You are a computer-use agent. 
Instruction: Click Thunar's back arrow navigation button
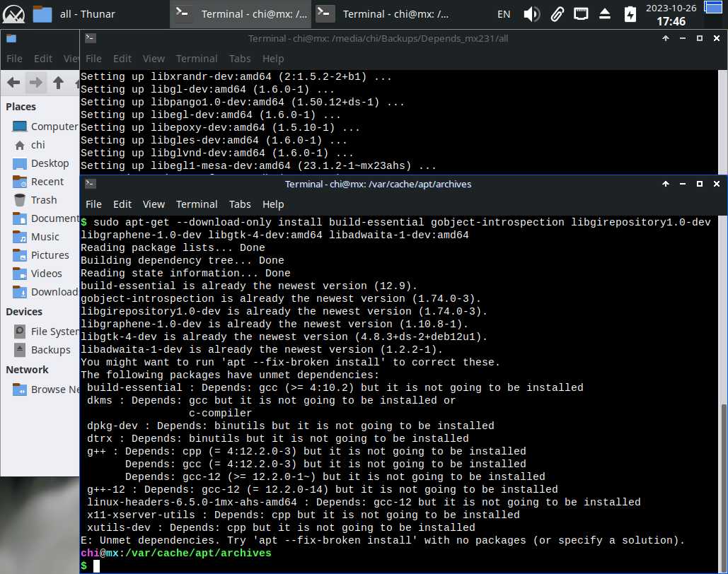13,83
